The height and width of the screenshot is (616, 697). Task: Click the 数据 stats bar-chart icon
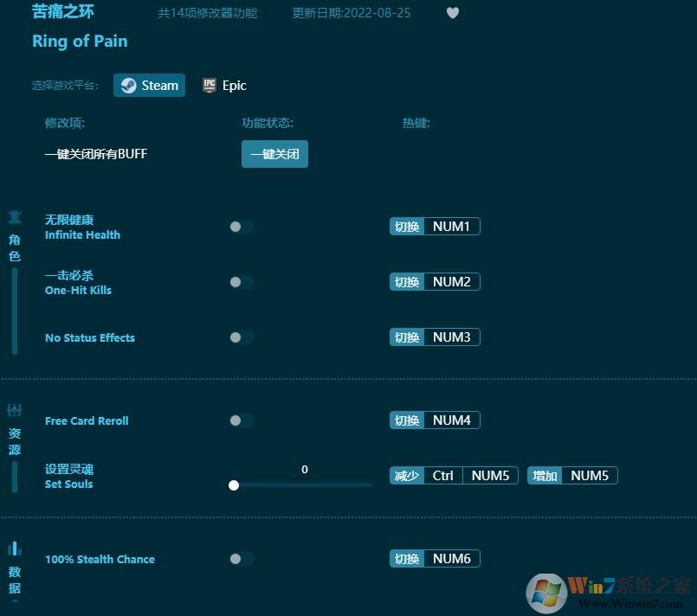point(15,549)
